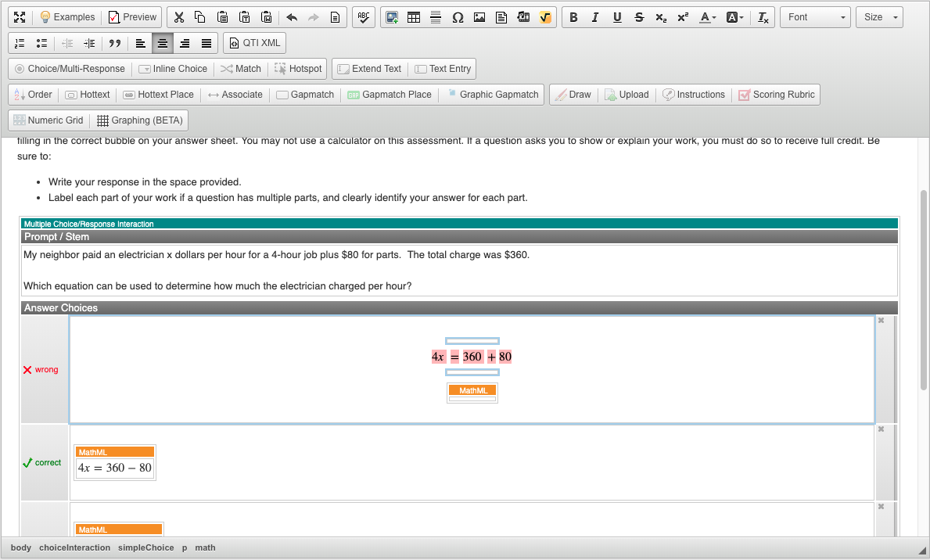Paste using the clipboard icon
Viewport: 930px width, 560px height.
[222, 17]
